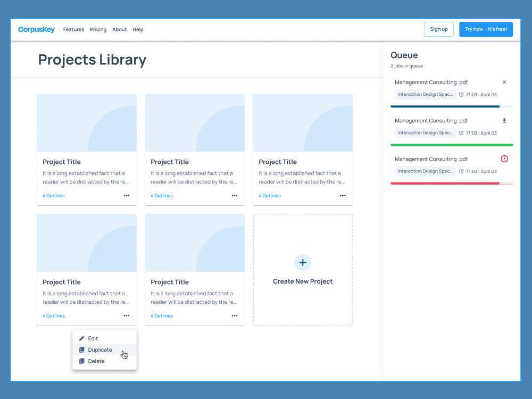
Task: Click Try now – it's free! button
Action: coord(486,29)
